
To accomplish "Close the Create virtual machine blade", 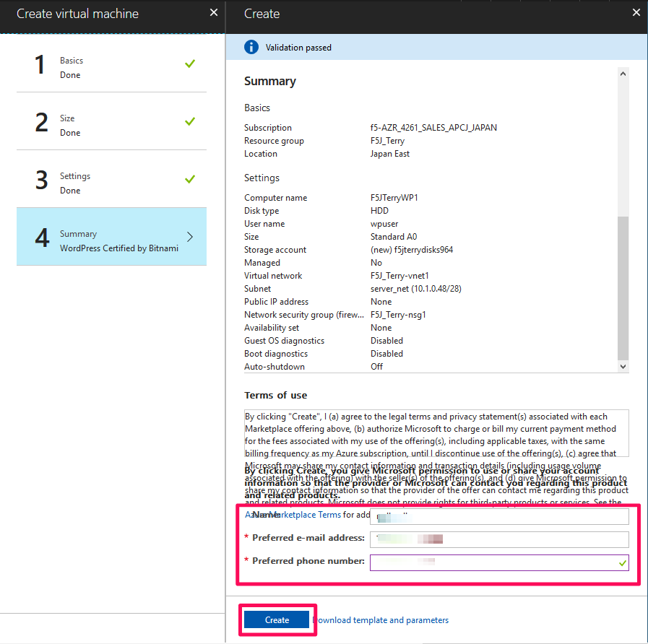I will (214, 13).
